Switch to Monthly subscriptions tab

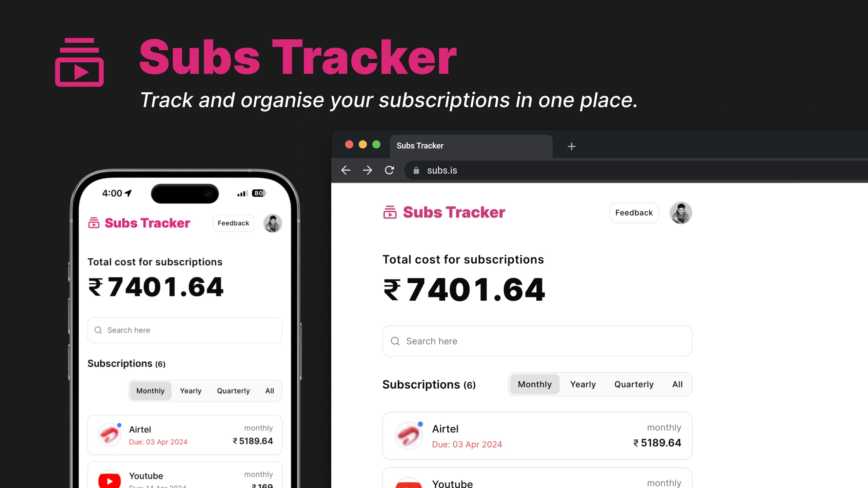tap(534, 384)
